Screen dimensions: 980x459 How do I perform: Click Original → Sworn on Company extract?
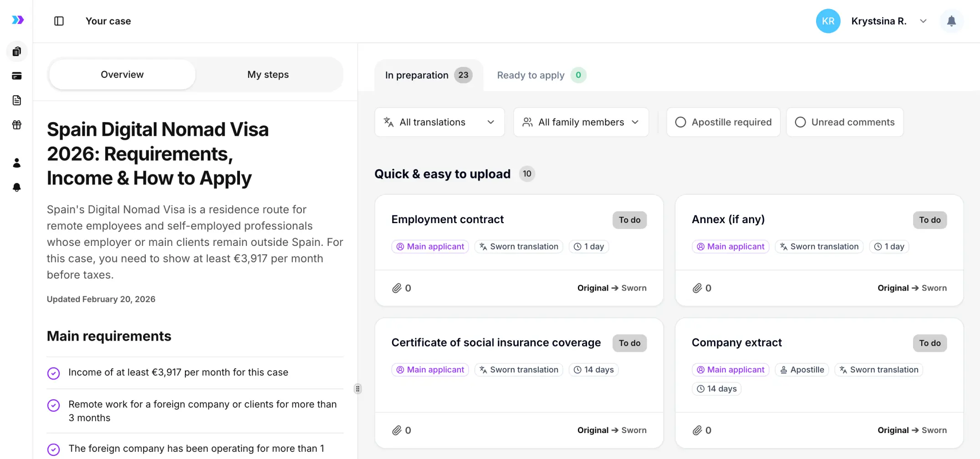click(912, 430)
